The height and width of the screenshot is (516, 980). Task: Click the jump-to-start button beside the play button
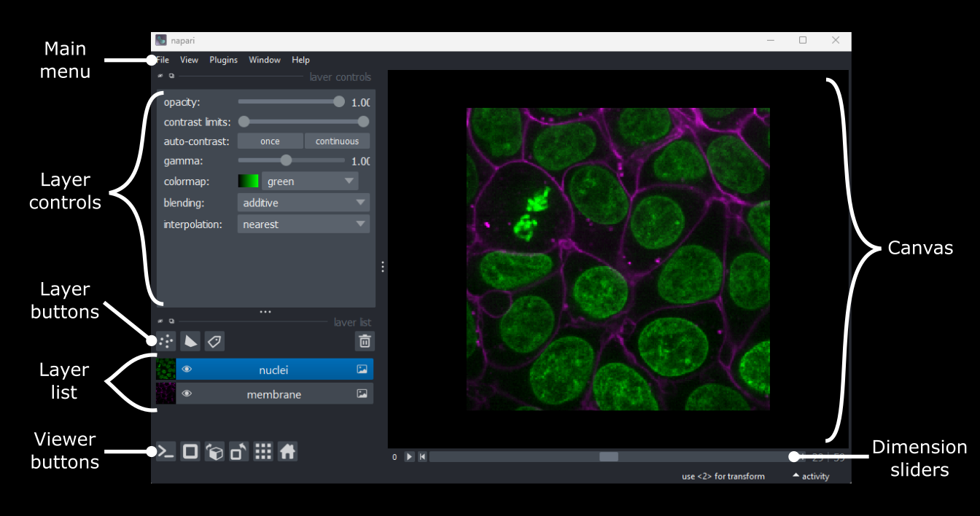tap(422, 457)
